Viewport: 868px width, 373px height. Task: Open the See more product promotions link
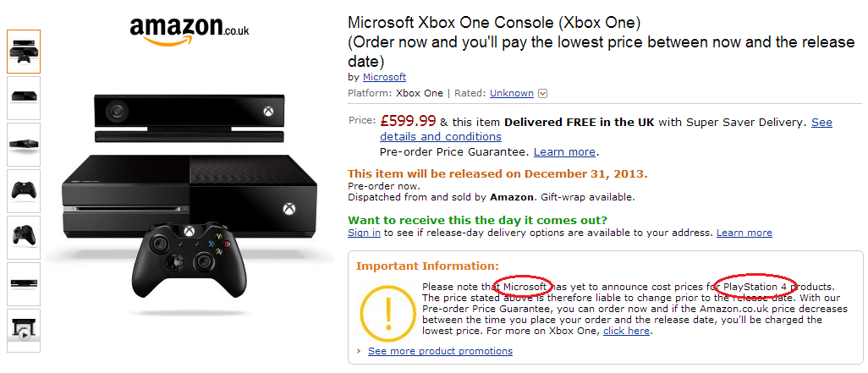(440, 351)
